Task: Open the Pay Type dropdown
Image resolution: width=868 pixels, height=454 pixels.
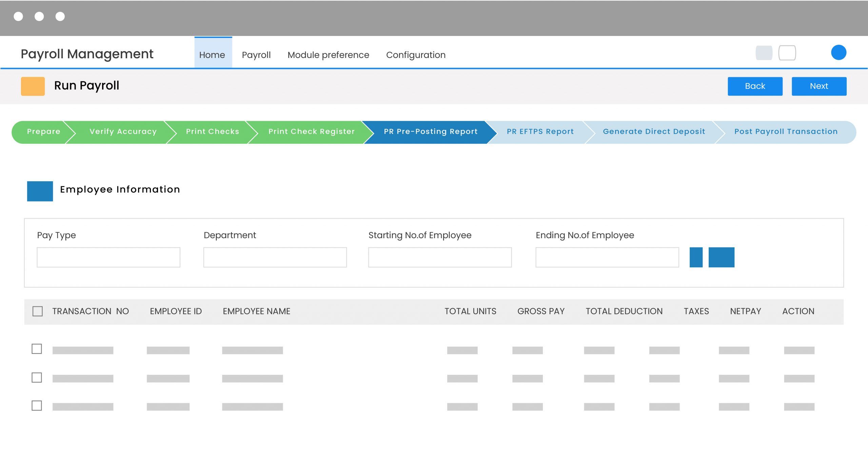Action: click(108, 257)
